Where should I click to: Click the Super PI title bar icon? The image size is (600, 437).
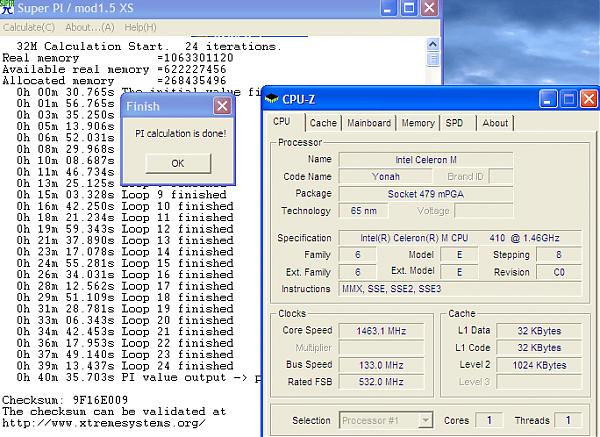[x=7, y=7]
